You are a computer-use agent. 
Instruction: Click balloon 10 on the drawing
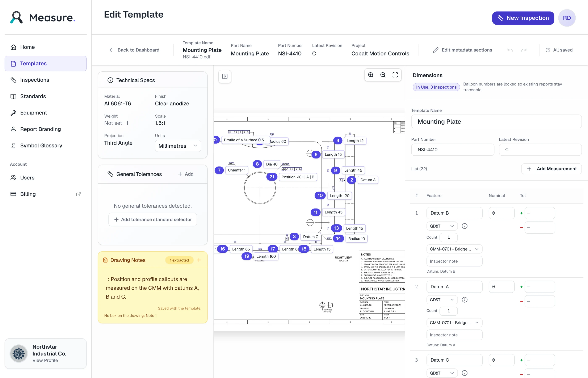320,195
